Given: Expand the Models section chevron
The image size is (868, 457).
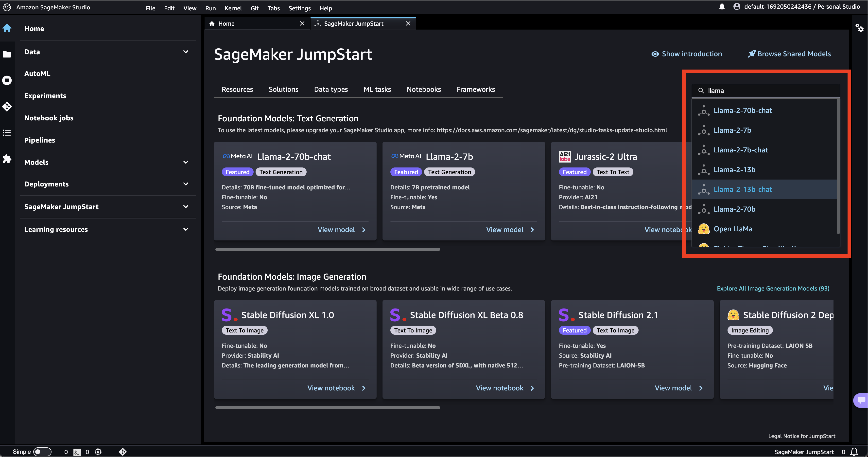Looking at the screenshot, I should (x=186, y=162).
